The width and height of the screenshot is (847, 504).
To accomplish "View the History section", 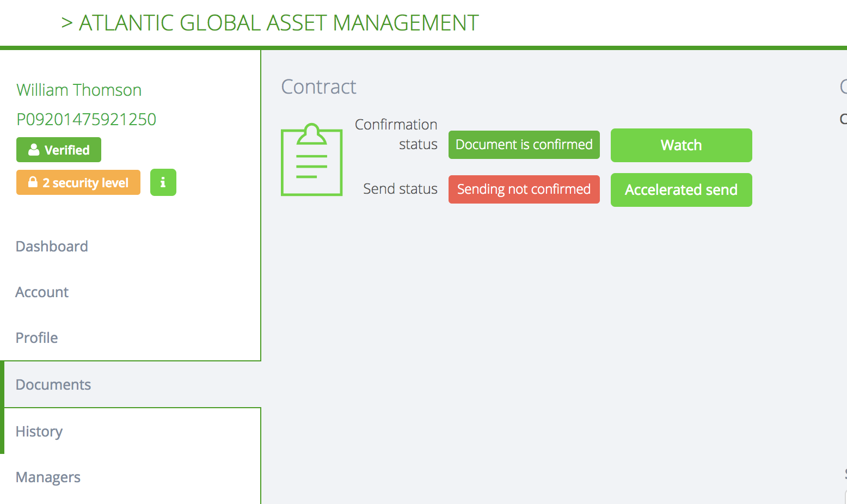I will point(39,432).
